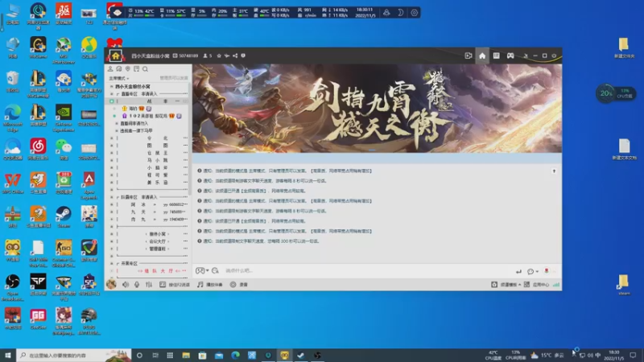Select the gamepad tab icon in title bar
644x362 pixels.
(510, 56)
